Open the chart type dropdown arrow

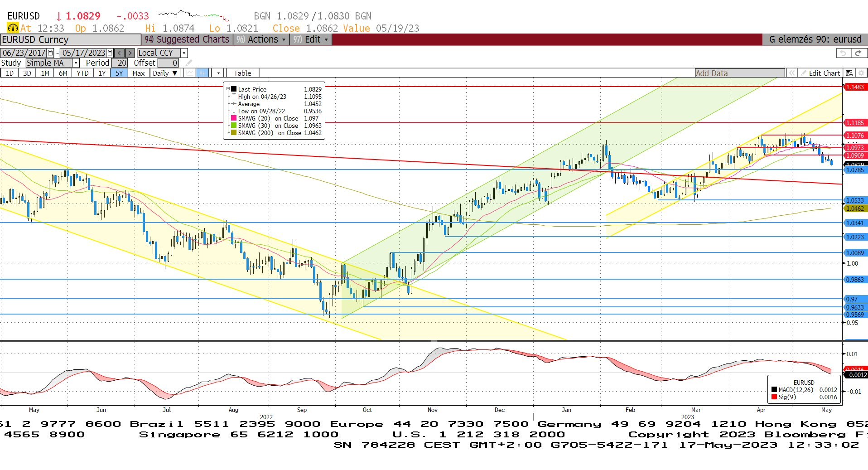tap(218, 73)
